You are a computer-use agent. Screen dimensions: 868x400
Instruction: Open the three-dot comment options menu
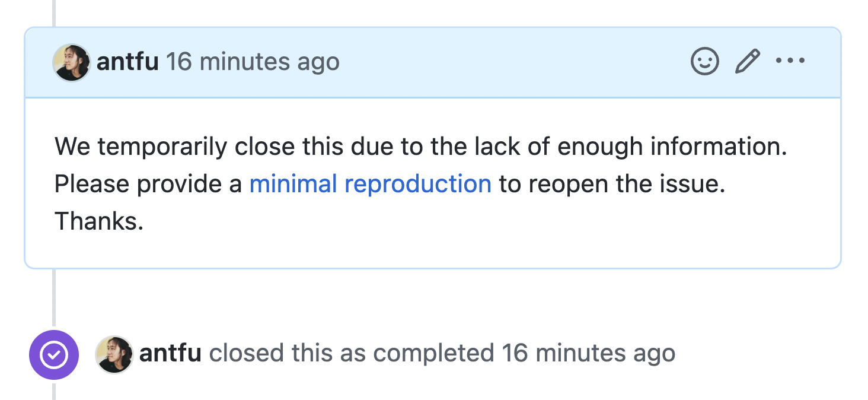[790, 61]
